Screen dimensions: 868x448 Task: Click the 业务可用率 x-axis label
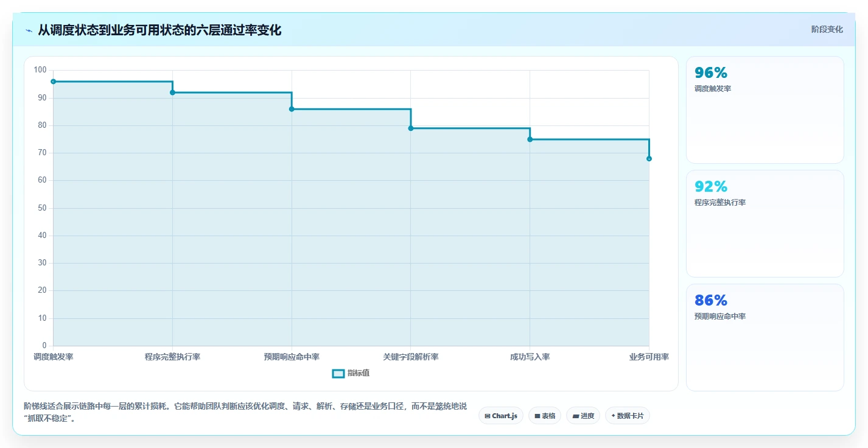(649, 357)
